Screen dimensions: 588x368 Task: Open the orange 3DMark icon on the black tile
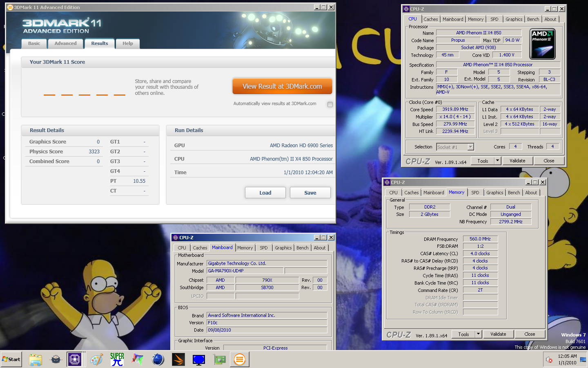click(x=178, y=359)
